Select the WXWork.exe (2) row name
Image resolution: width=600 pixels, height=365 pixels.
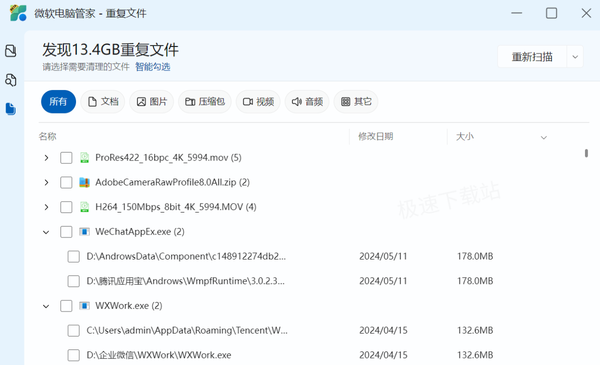[x=129, y=306]
